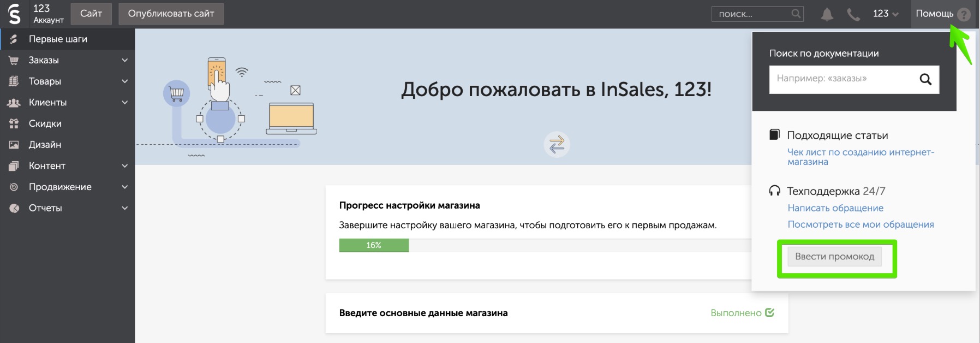
Task: Click the documentation search magnifier icon
Action: click(x=925, y=79)
